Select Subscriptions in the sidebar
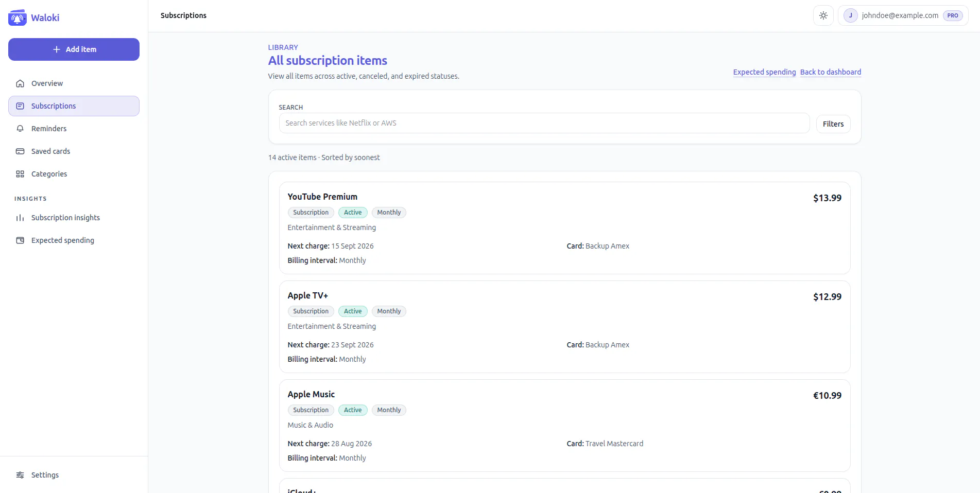Screen dimensions: 980x493 coord(74,106)
